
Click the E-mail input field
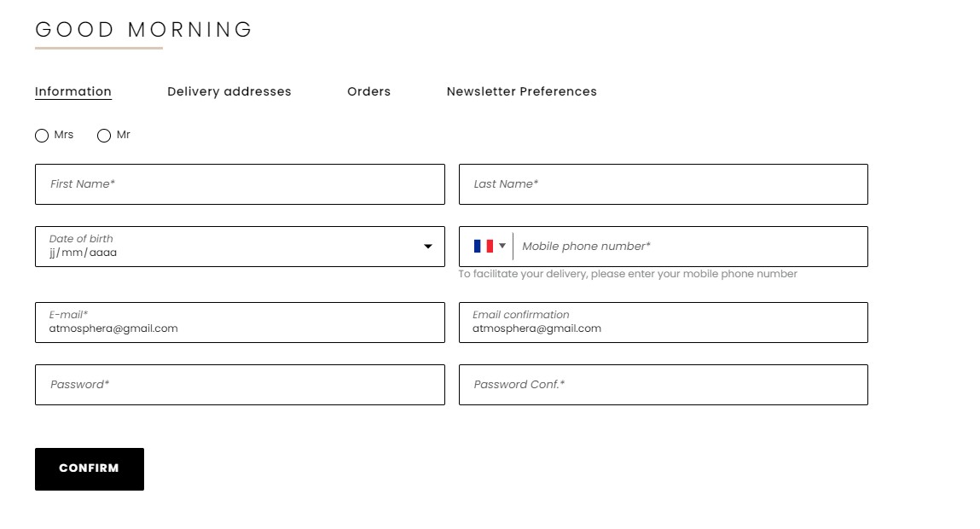point(240,323)
